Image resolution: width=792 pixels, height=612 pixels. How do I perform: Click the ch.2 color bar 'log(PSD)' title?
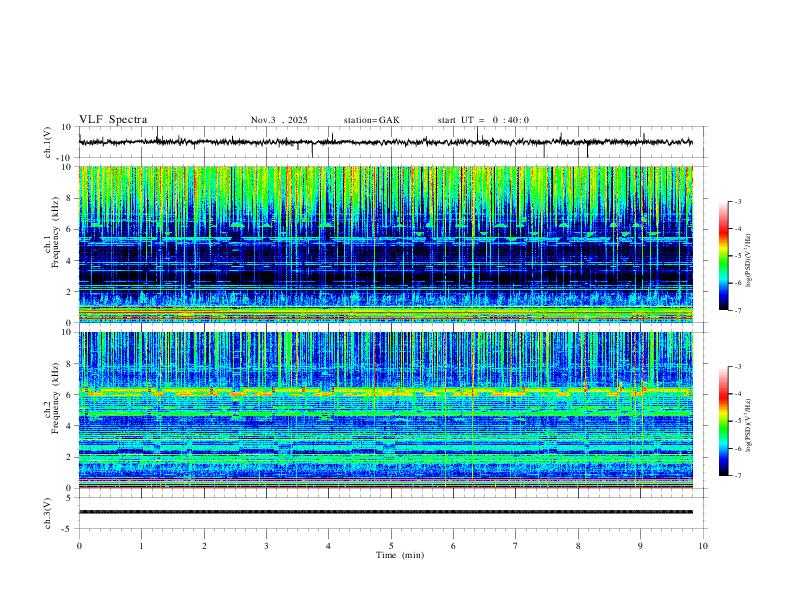click(x=748, y=425)
